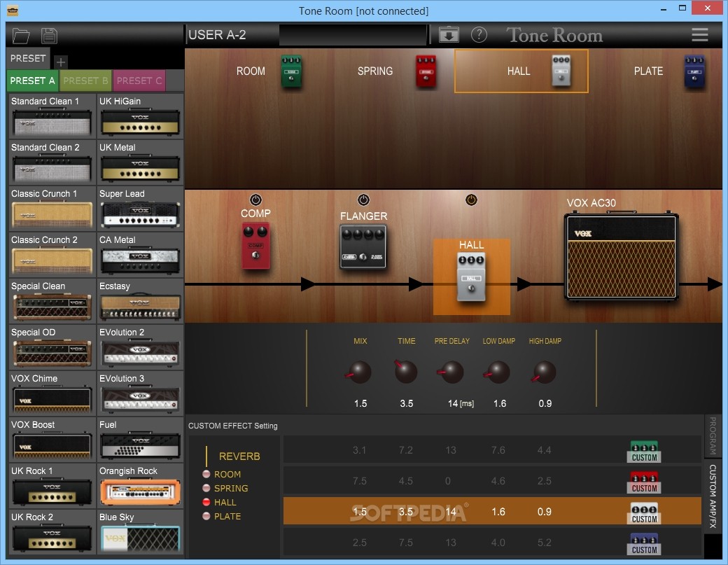Choose the CA Metal amp preset
Screen dimensions: 728x565
(140, 254)
